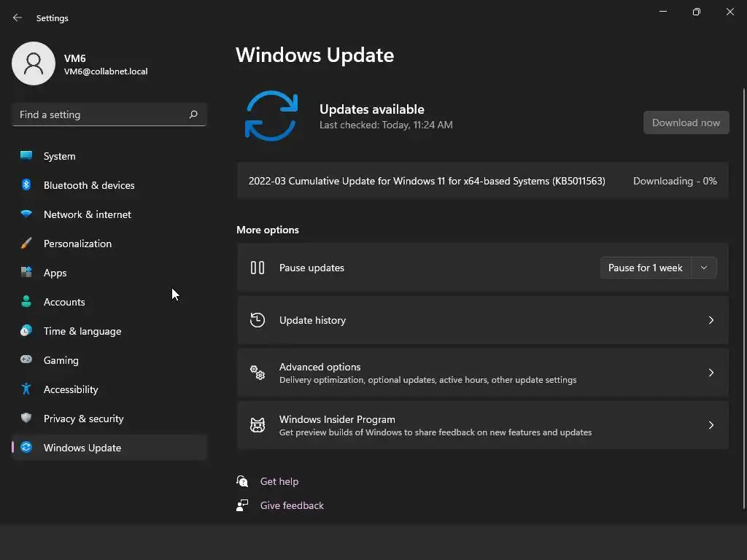This screenshot has height=560, width=747.
Task: Click the Windows Insider Program cat icon
Action: tap(258, 425)
